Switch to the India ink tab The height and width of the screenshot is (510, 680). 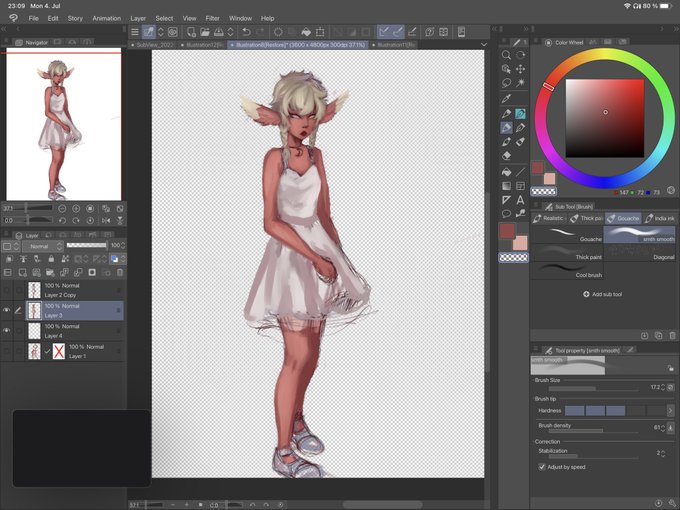pyautogui.click(x=660, y=218)
